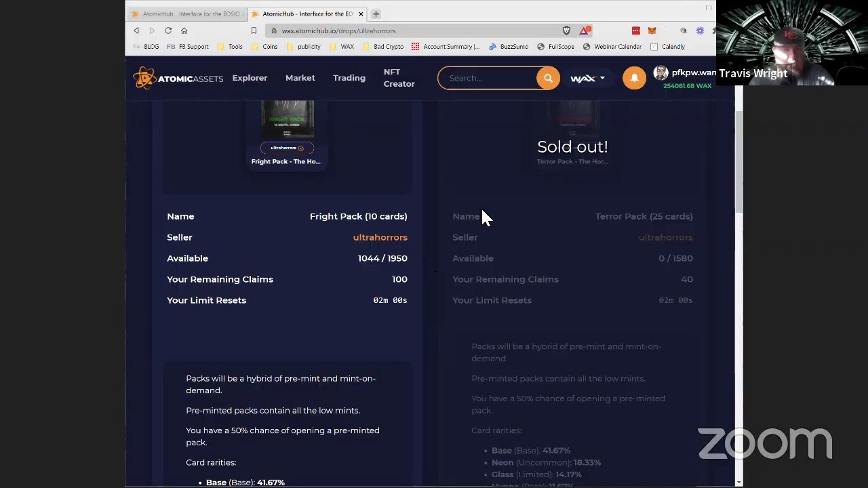Open the Brave Rewards triangle icon
This screenshot has height=488, width=868.
click(584, 30)
